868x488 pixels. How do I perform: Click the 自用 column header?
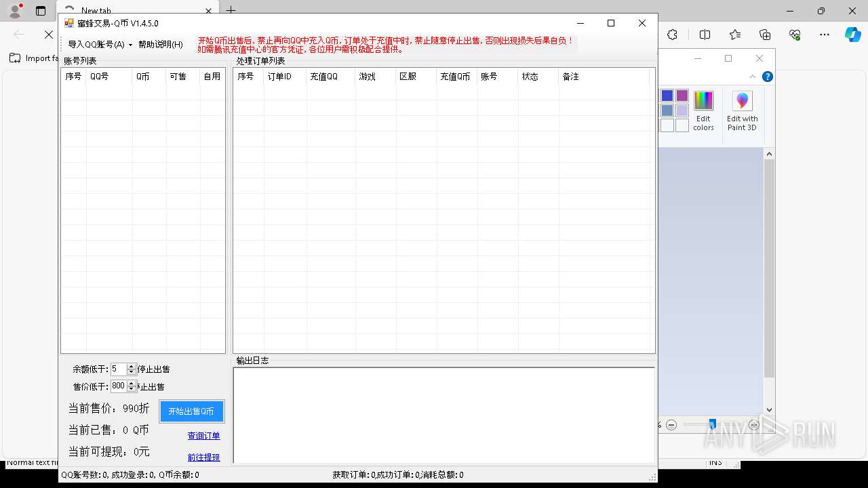pyautogui.click(x=212, y=77)
